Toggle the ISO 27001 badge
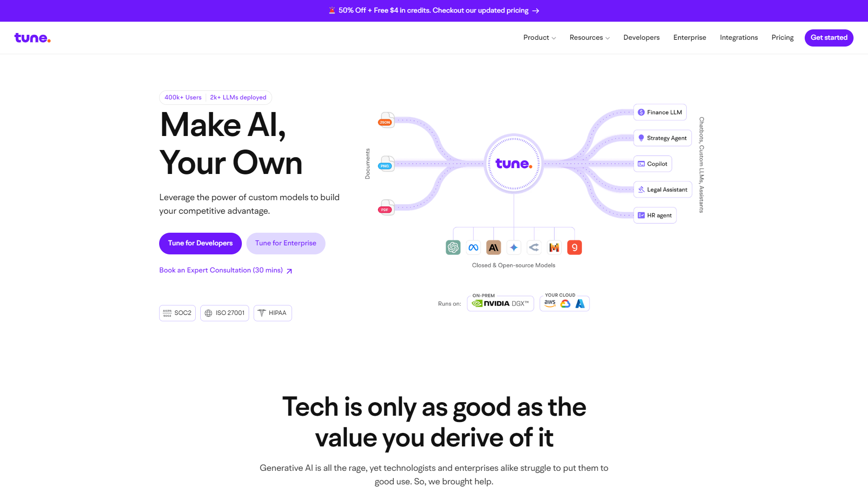The height and width of the screenshot is (488, 868). [225, 313]
